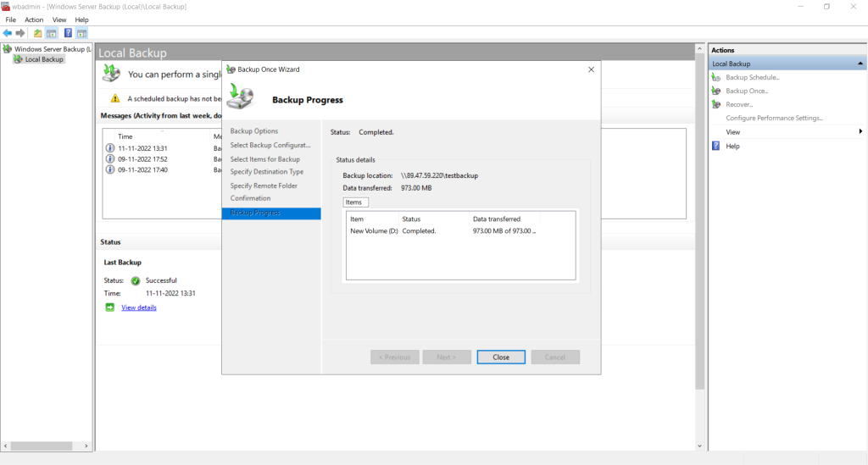Open the Help menu in menu bar
This screenshot has width=868, height=465.
click(x=81, y=20)
